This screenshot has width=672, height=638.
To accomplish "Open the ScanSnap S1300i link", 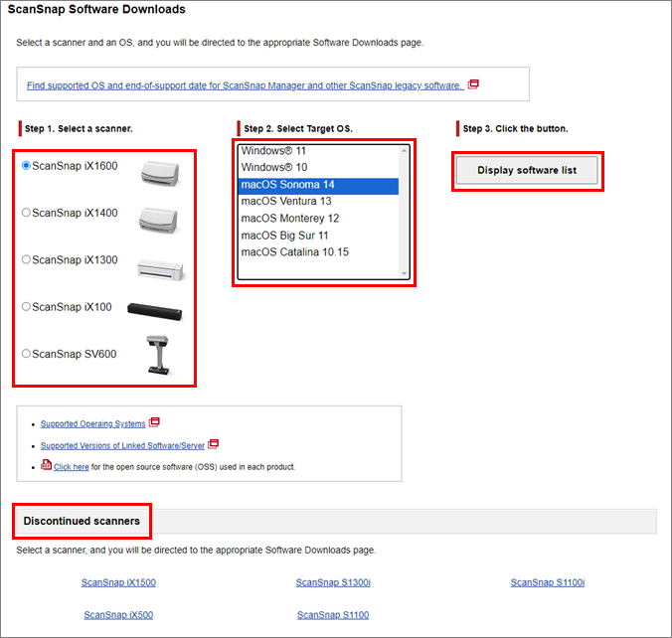I will pyautogui.click(x=333, y=582).
